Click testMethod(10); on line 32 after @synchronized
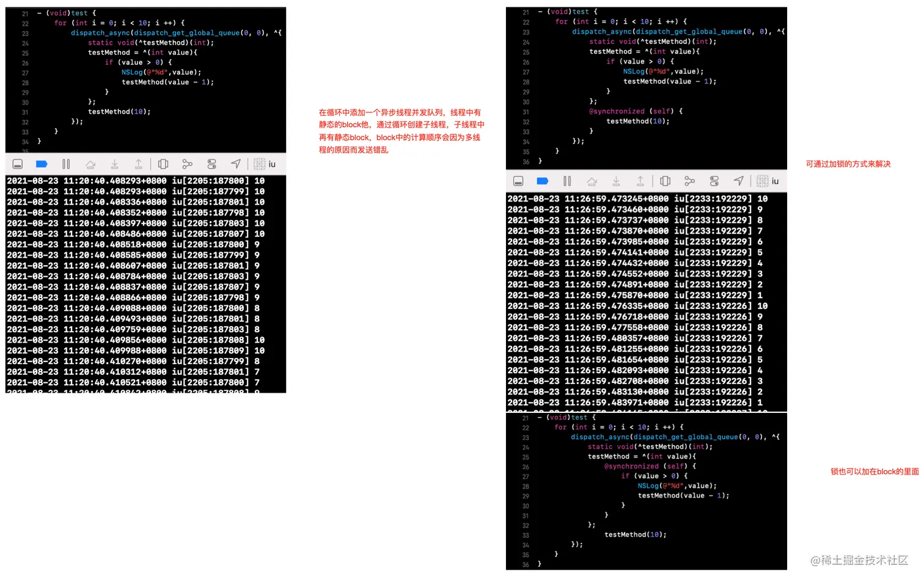924x582 pixels. [x=638, y=122]
